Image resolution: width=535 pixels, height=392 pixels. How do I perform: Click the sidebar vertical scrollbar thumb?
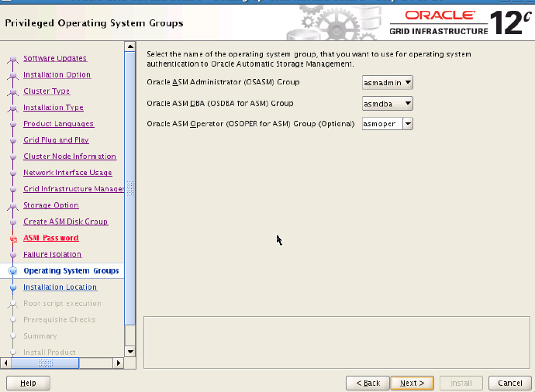click(130, 188)
